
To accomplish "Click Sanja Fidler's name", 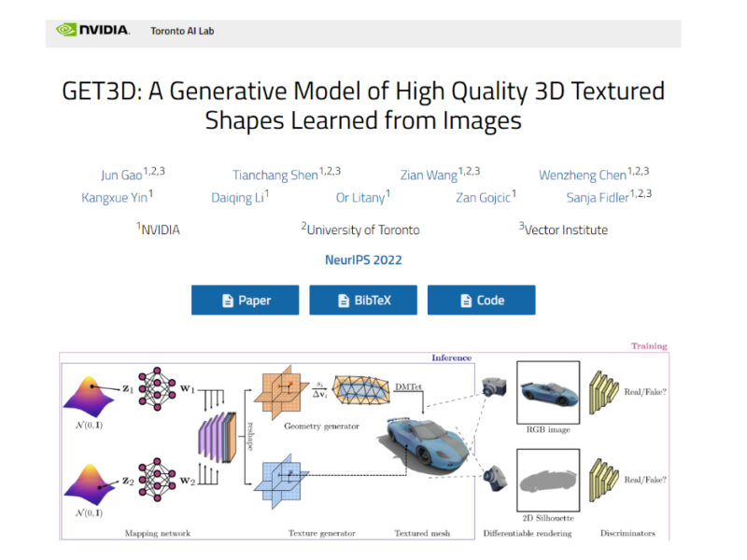I will tap(599, 198).
